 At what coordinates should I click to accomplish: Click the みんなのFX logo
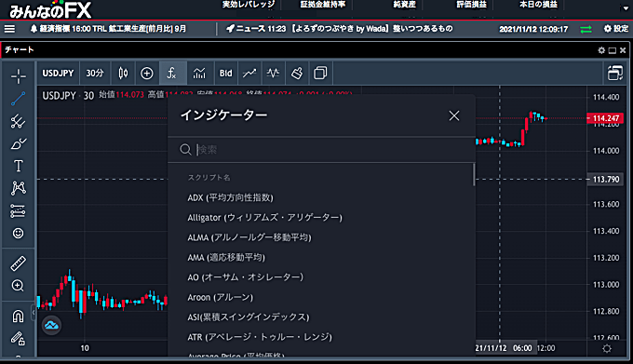50,10
